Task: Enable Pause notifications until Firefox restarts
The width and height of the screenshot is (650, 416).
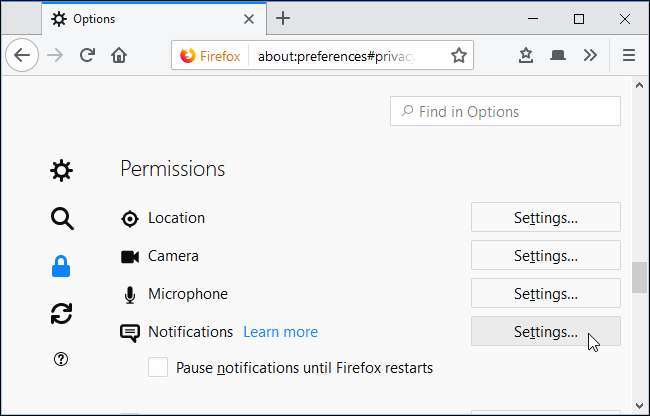Action: point(158,367)
